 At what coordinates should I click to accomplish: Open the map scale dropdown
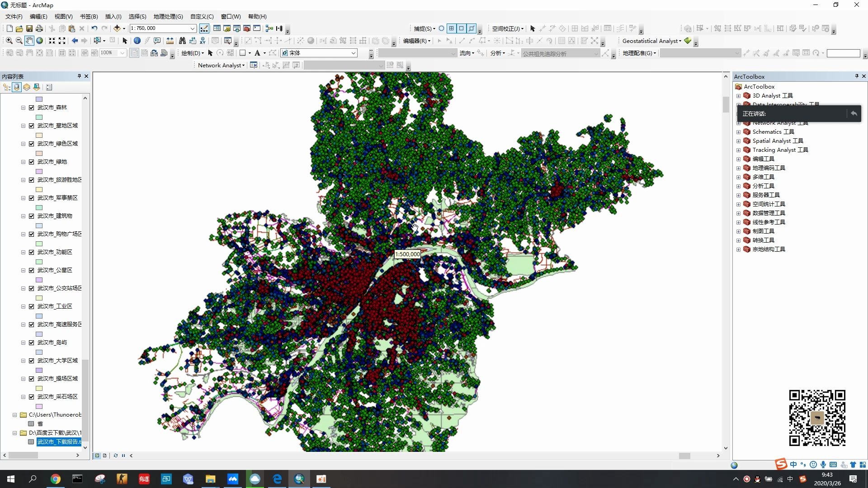pyautogui.click(x=192, y=28)
